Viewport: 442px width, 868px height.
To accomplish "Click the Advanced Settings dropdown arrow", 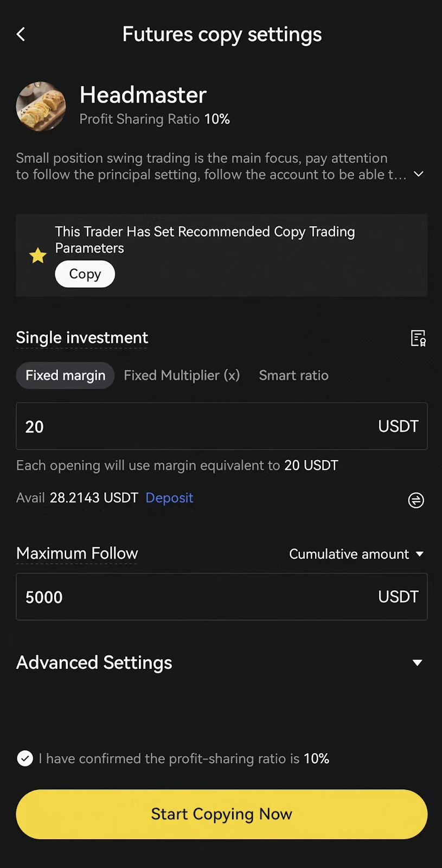I will point(417,662).
